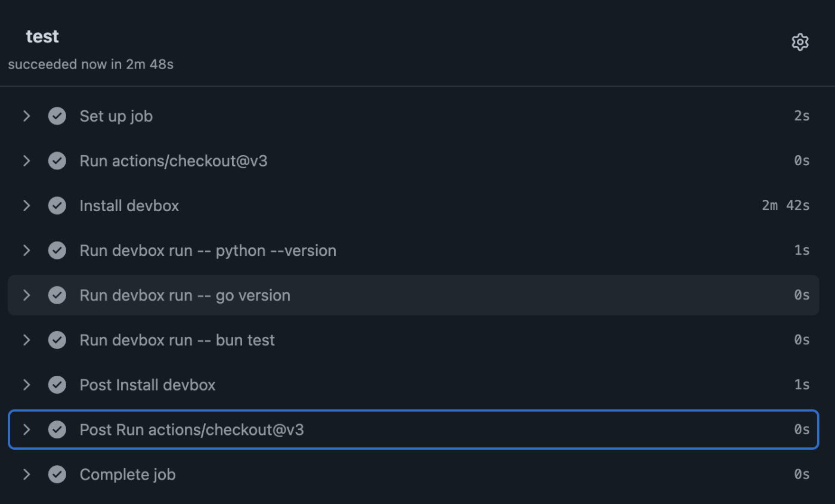Toggle open the python --version step chevron
This screenshot has width=835, height=504.
tap(26, 251)
